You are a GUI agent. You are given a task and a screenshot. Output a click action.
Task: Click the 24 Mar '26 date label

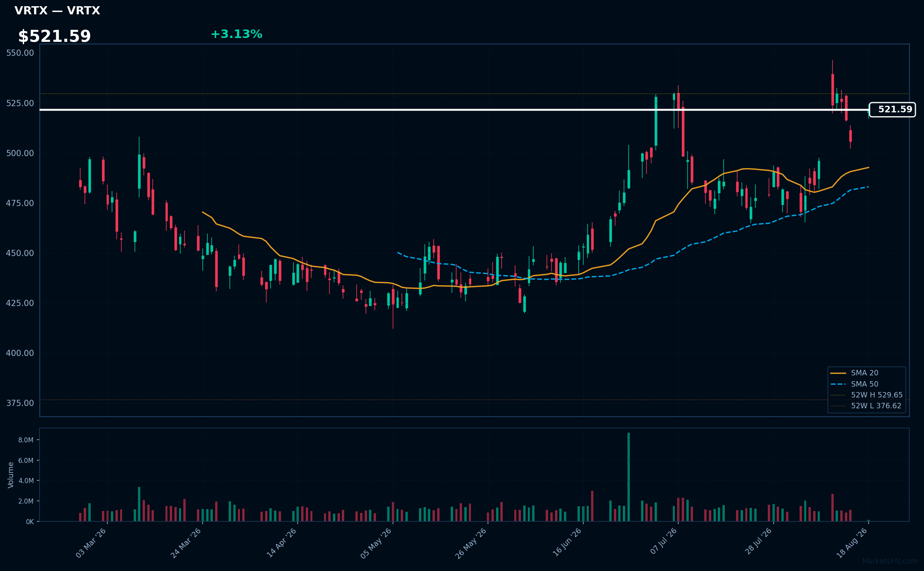[x=186, y=543]
